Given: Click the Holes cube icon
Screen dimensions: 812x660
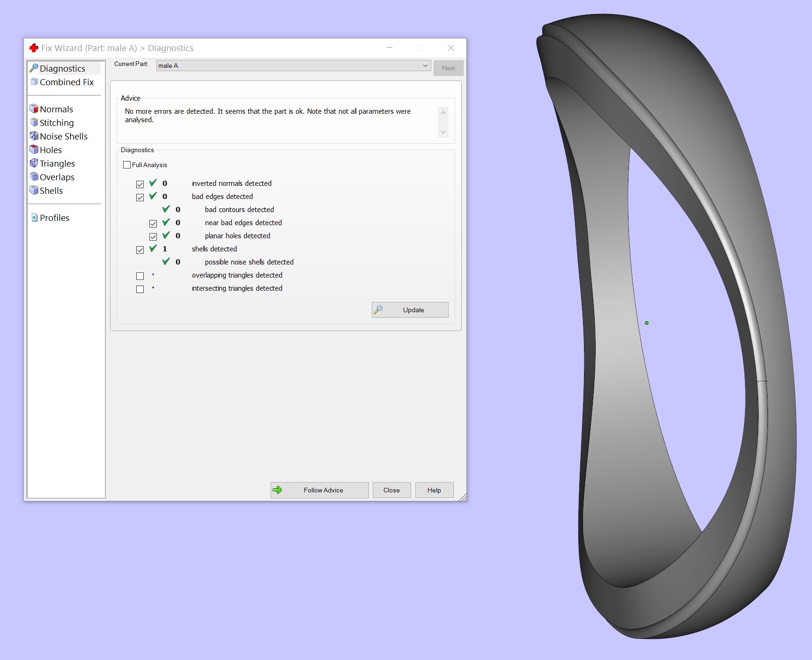Looking at the screenshot, I should coord(34,150).
